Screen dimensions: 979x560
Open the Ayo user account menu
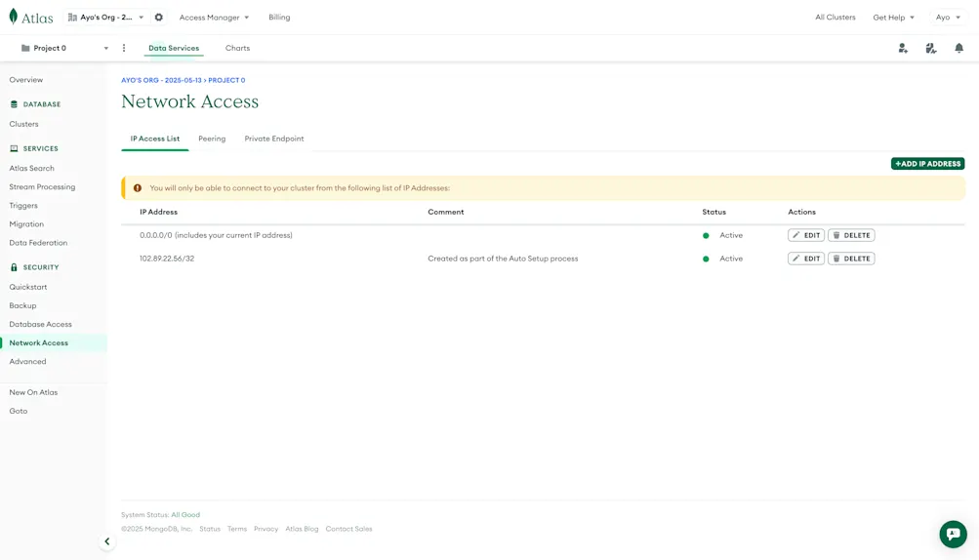click(x=948, y=18)
